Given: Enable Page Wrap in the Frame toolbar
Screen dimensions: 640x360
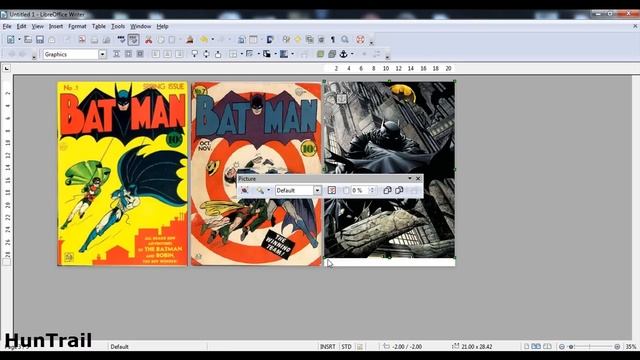Looking at the screenshot, I should tap(128, 54).
